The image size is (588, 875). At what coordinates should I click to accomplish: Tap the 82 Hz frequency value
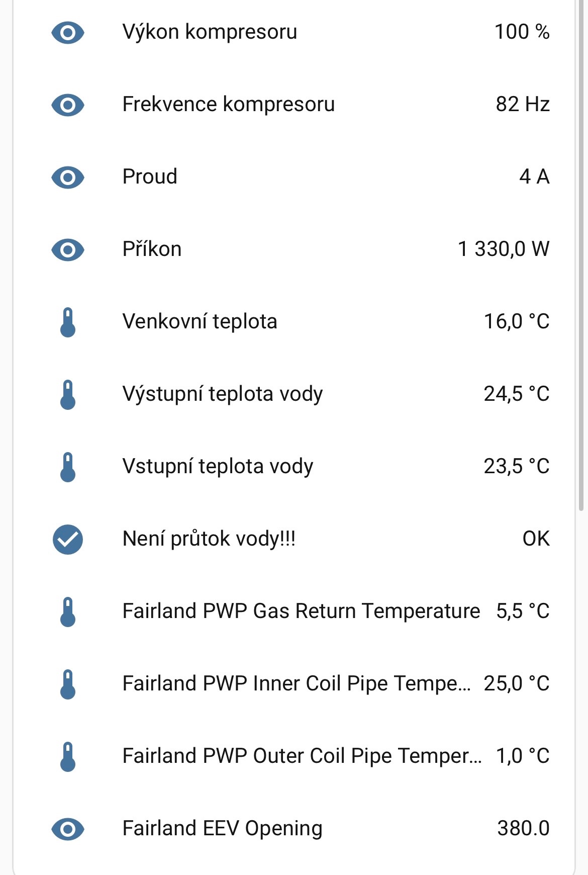point(523,105)
